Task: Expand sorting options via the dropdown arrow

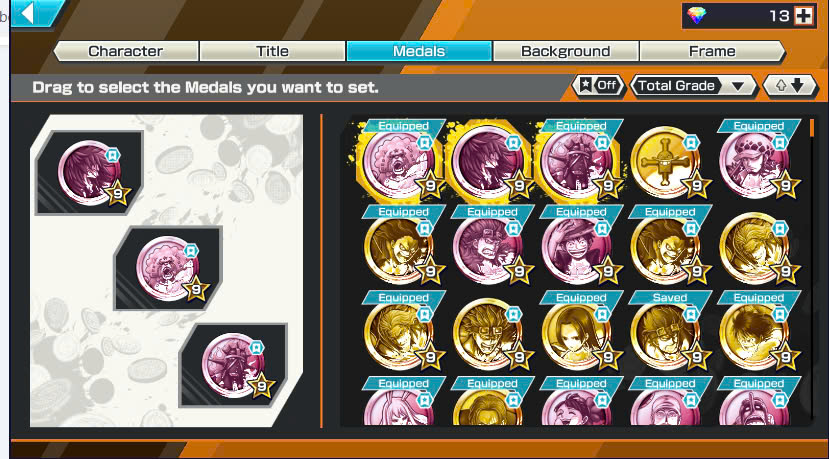Action: 738,86
